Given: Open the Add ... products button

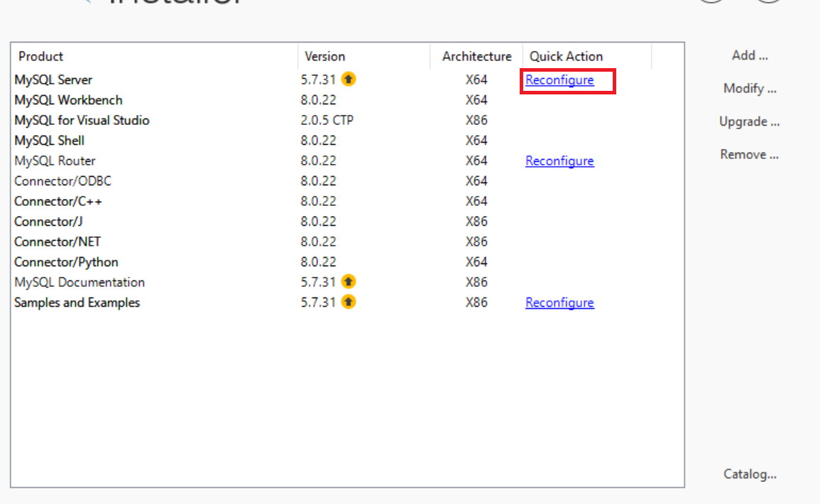Looking at the screenshot, I should pyautogui.click(x=750, y=55).
